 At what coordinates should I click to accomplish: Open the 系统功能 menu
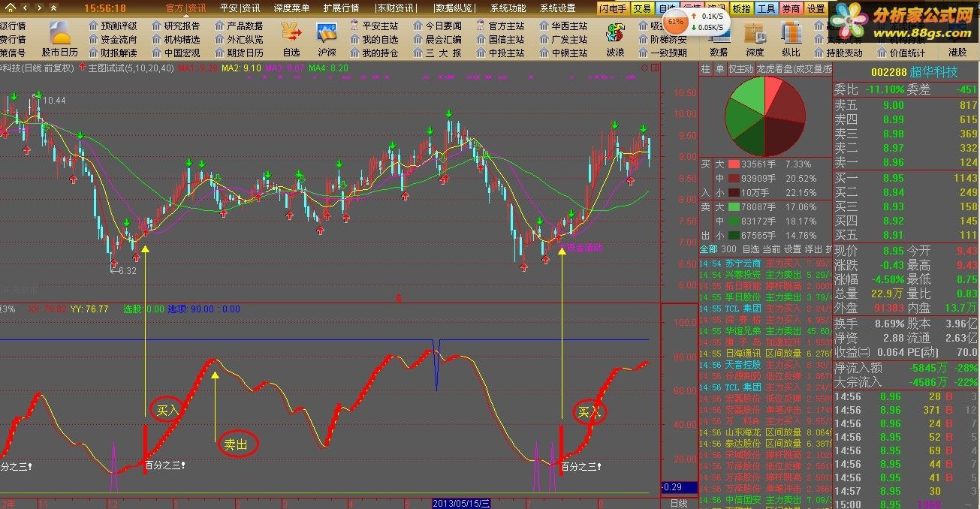[508, 8]
